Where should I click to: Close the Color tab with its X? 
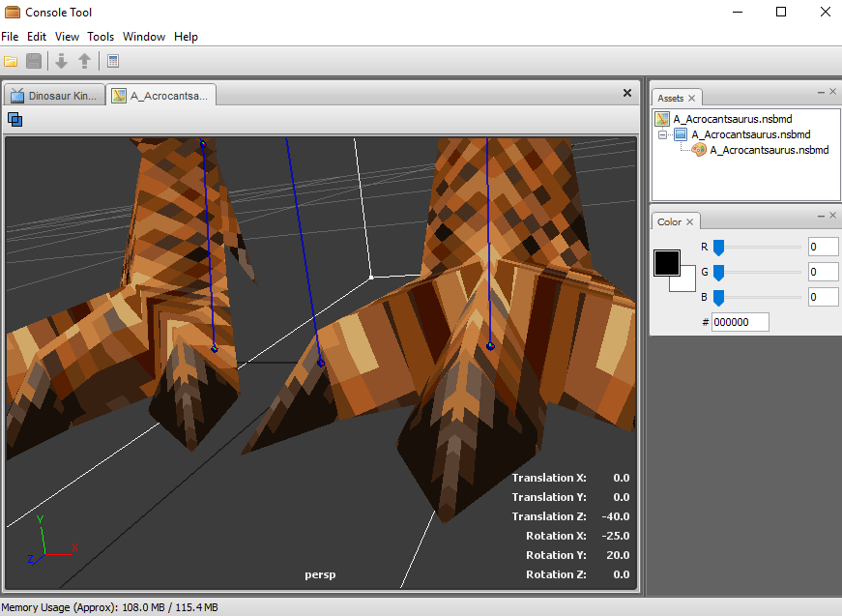(689, 221)
